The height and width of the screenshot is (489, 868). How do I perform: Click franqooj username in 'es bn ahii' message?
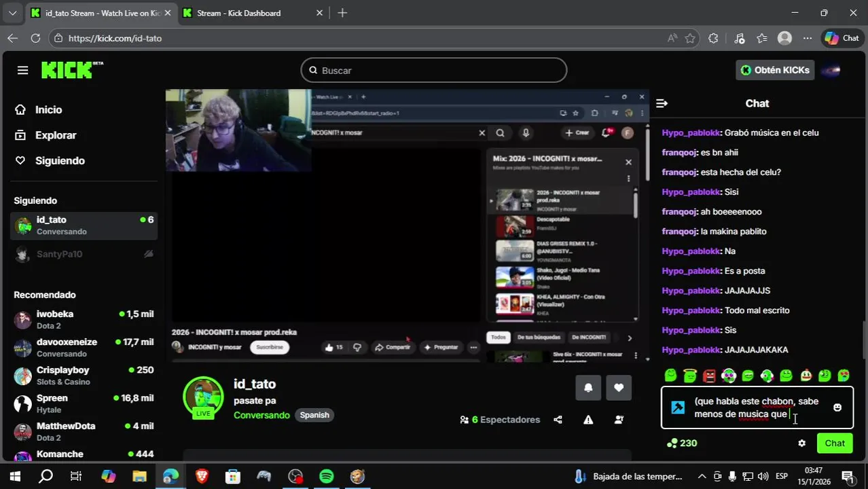(679, 153)
